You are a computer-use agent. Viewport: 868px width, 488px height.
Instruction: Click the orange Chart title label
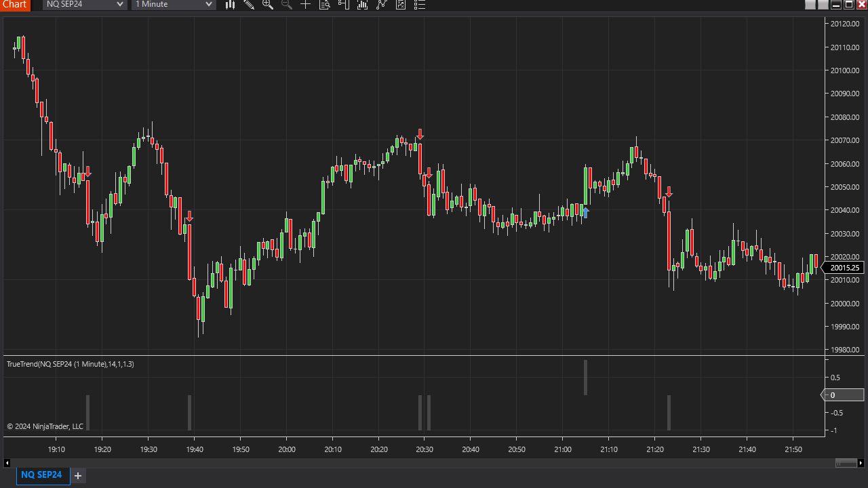[x=15, y=5]
